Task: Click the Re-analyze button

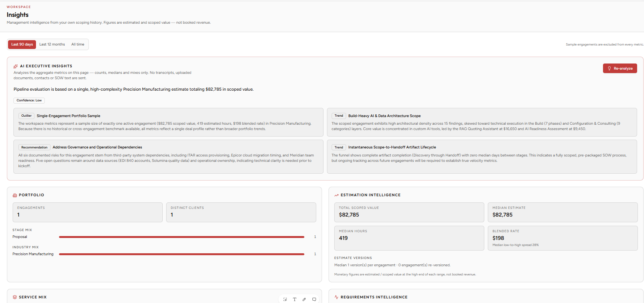Action: (x=620, y=68)
